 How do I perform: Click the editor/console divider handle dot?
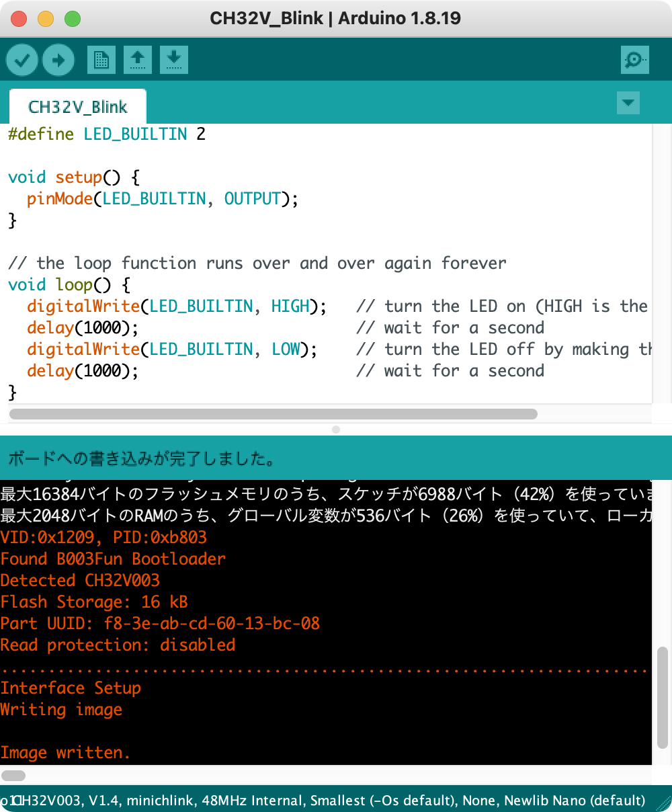(336, 429)
